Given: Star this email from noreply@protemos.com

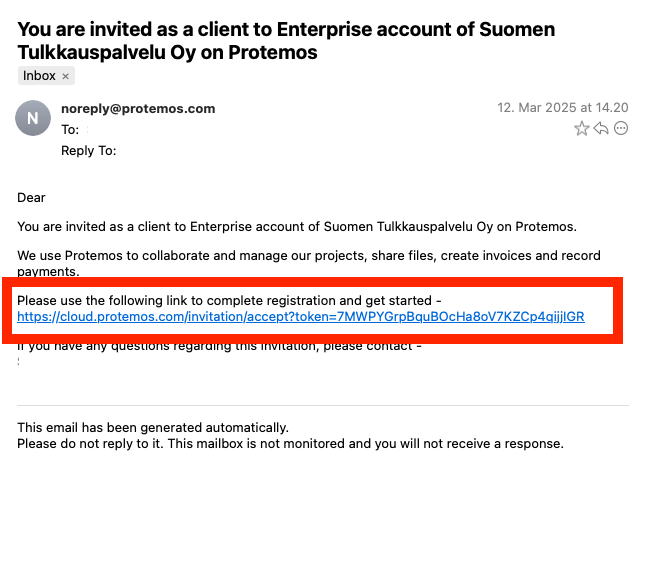Looking at the screenshot, I should coord(581,129).
